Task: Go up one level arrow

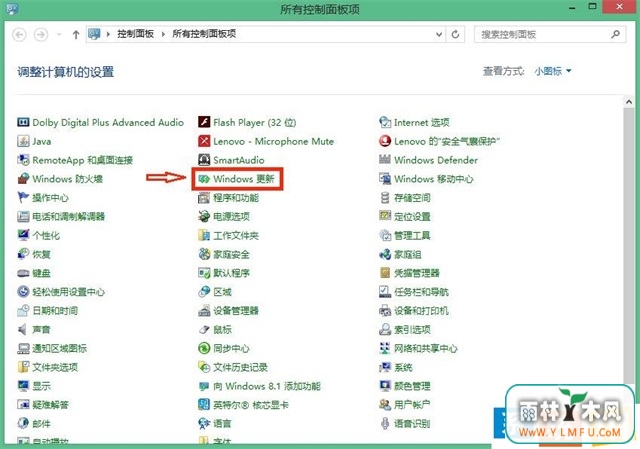Action: pyautogui.click(x=76, y=35)
